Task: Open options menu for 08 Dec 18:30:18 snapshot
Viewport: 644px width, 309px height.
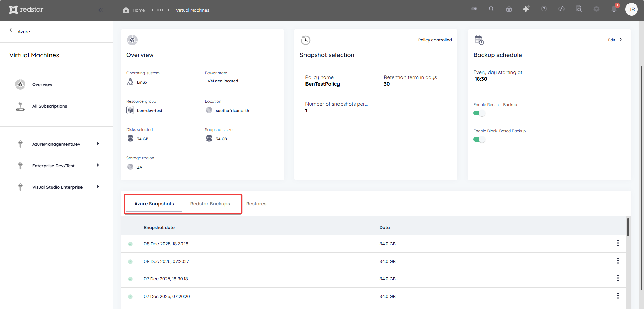Action: pos(618,243)
